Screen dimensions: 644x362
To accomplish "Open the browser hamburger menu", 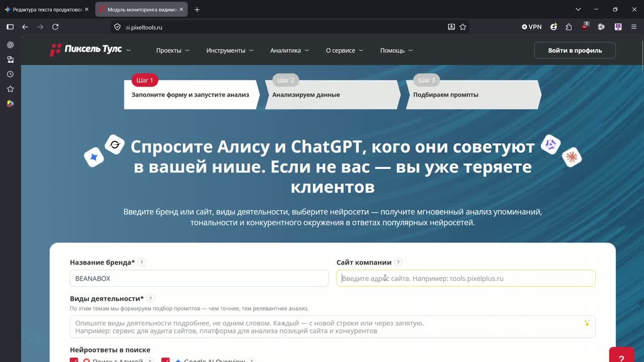I will click(x=634, y=27).
